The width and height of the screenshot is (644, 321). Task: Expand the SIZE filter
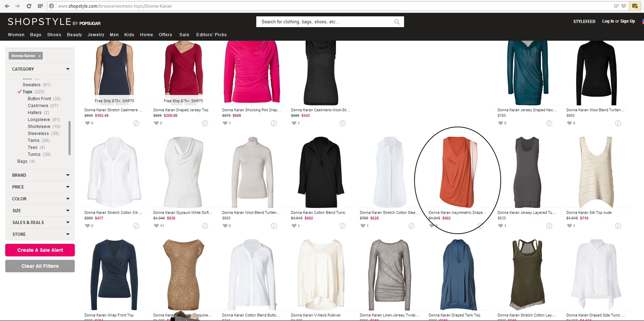point(40,211)
